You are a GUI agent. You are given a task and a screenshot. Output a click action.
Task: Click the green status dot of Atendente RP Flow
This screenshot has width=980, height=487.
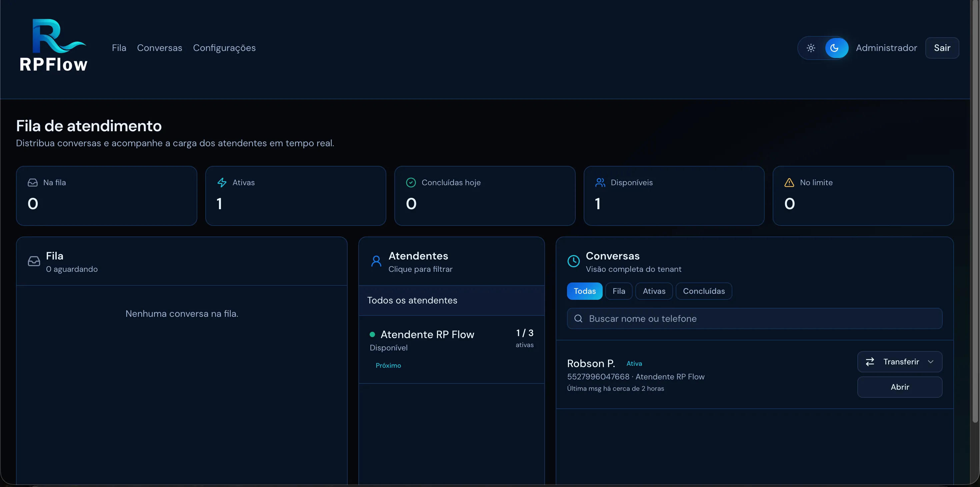click(372, 334)
